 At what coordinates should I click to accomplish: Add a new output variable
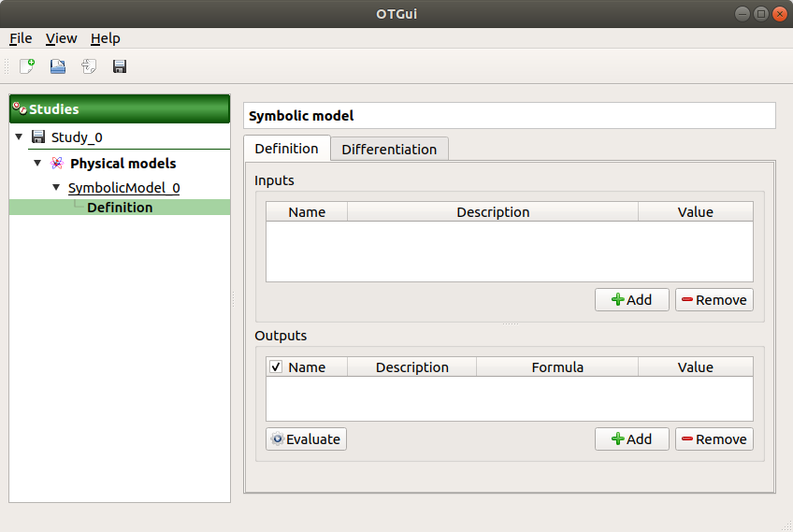tap(631, 439)
